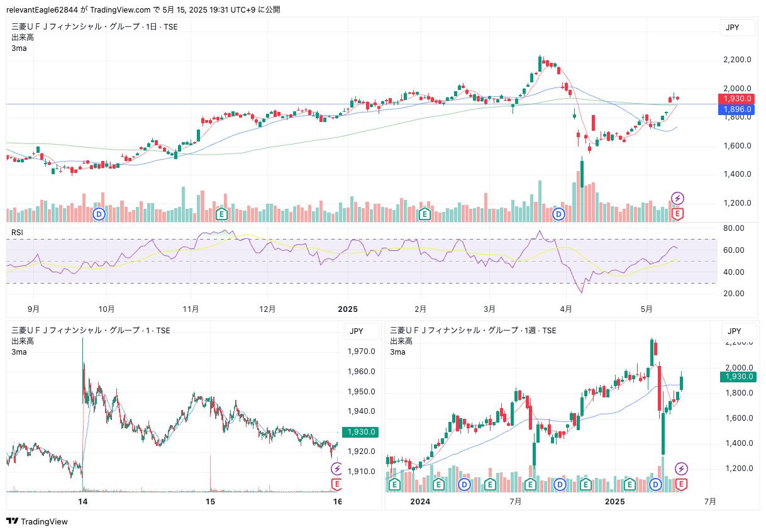Click the purple lightning icon on the weekly chart

(x=681, y=468)
